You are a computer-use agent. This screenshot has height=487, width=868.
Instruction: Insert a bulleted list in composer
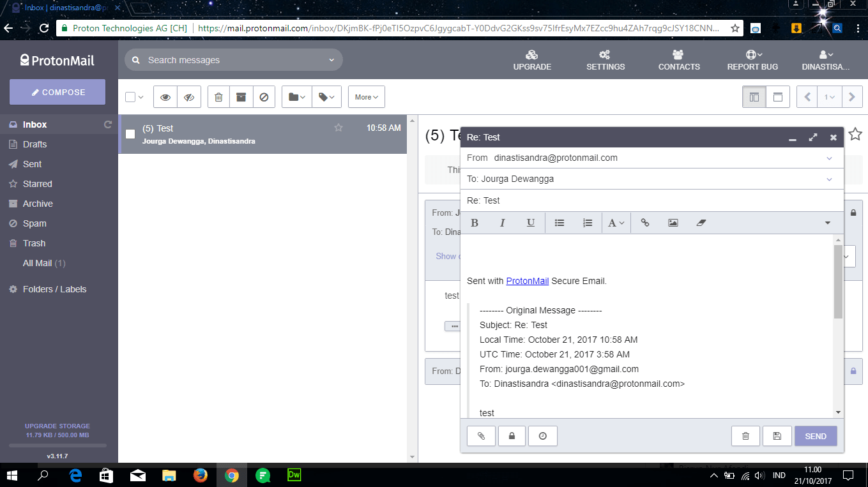pyautogui.click(x=560, y=223)
